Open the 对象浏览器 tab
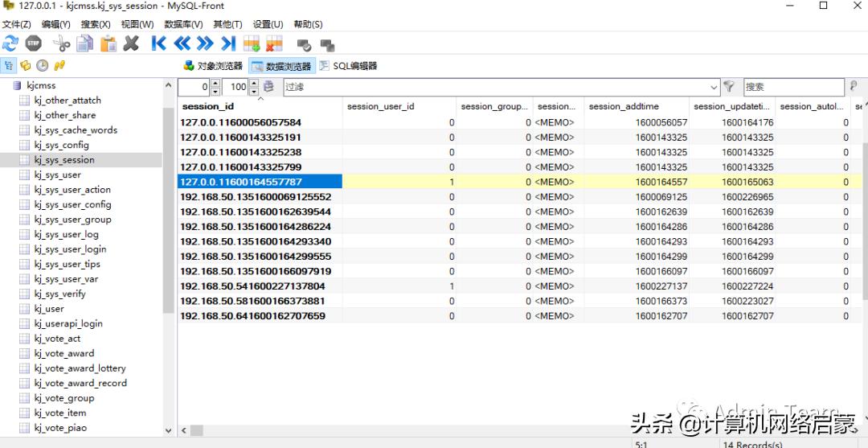Screen dimensions: 868x448 coord(213,66)
